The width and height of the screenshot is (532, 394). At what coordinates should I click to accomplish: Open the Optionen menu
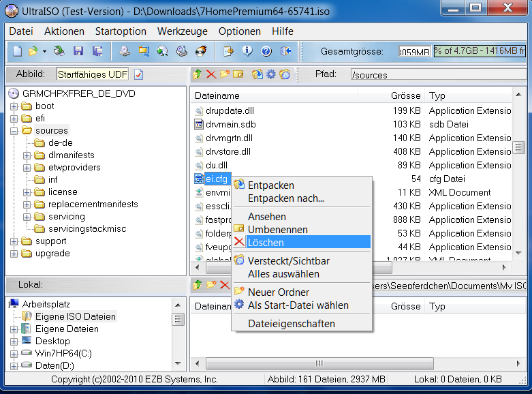point(240,31)
